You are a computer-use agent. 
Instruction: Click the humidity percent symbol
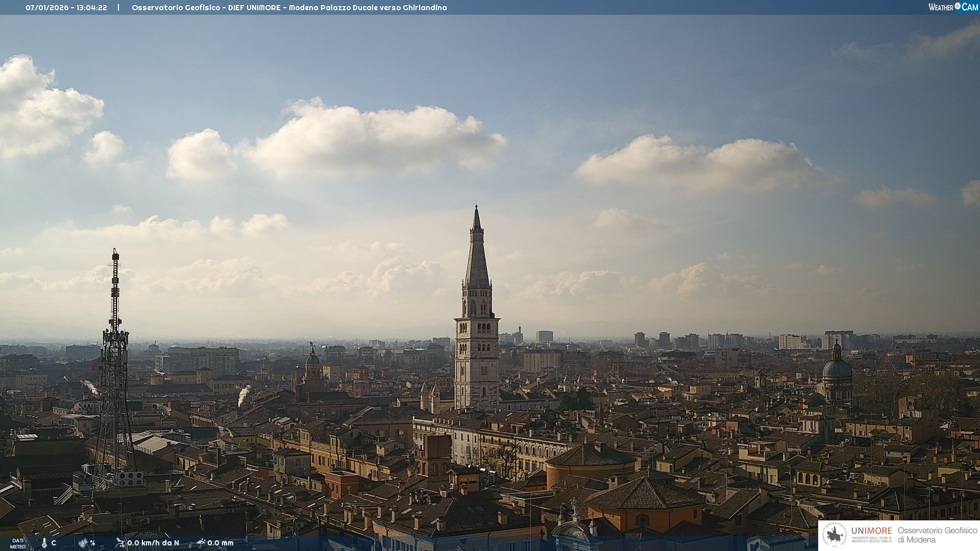pyautogui.click(x=93, y=543)
